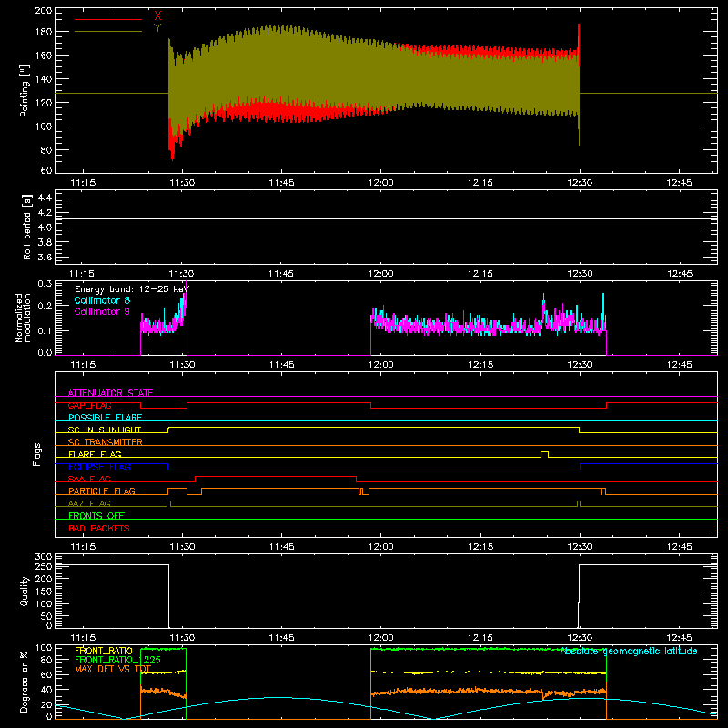The width and height of the screenshot is (728, 728).
Task: Click the Quality axis title
Action: (x=25, y=591)
